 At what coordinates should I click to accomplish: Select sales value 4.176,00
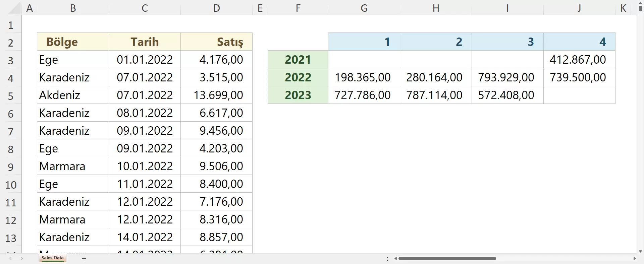216,59
